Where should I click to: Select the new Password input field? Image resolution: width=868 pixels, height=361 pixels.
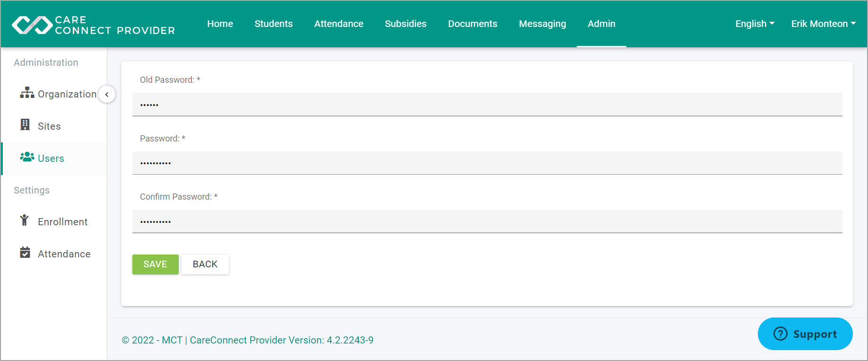coord(487,163)
